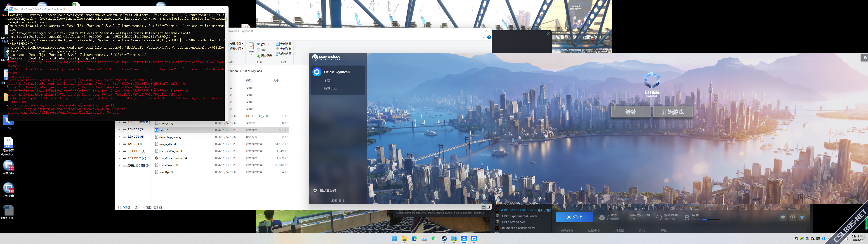Click the Steam tray icon
Viewport: 868px width, 244px height.
click(x=797, y=239)
